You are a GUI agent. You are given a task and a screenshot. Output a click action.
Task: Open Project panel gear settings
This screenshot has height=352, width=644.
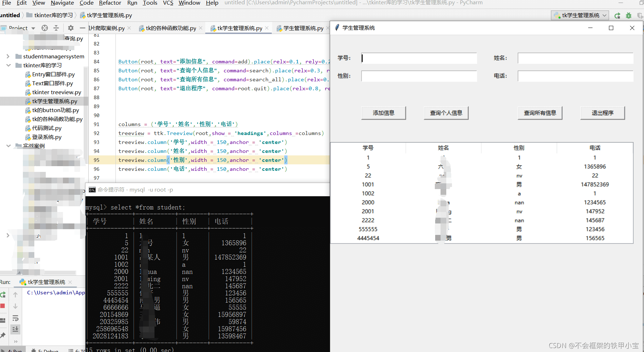click(x=71, y=28)
